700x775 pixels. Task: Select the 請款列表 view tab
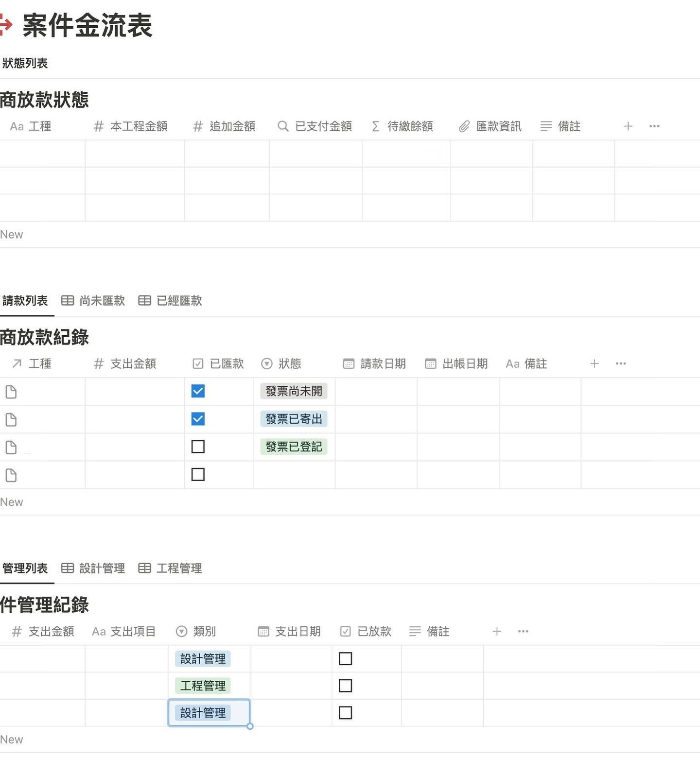tap(25, 301)
